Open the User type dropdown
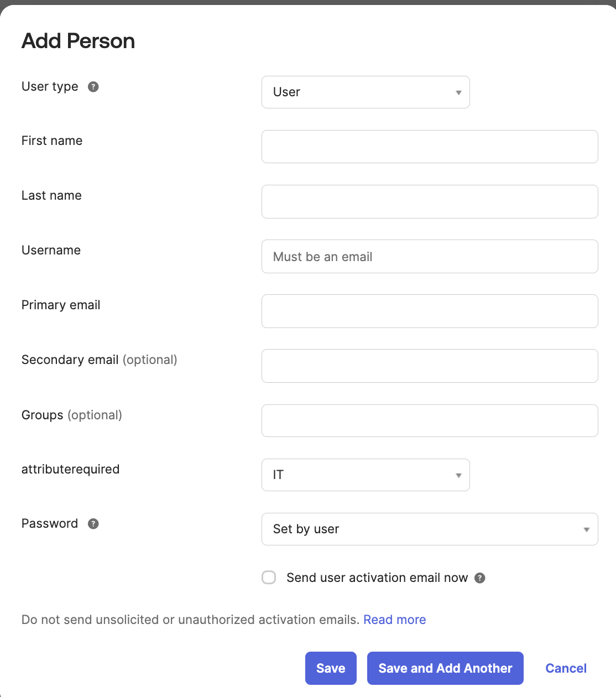The width and height of the screenshot is (616, 697). (x=366, y=92)
